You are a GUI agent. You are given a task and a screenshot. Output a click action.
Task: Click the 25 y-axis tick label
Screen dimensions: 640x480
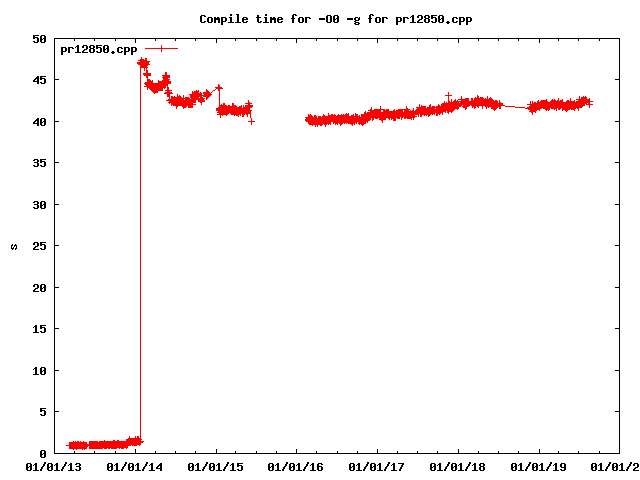tap(39, 246)
